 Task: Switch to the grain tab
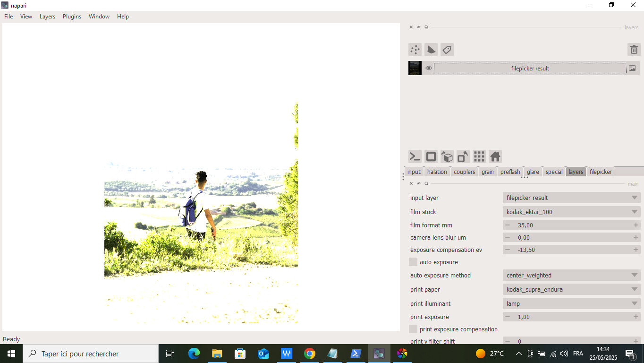point(488,172)
